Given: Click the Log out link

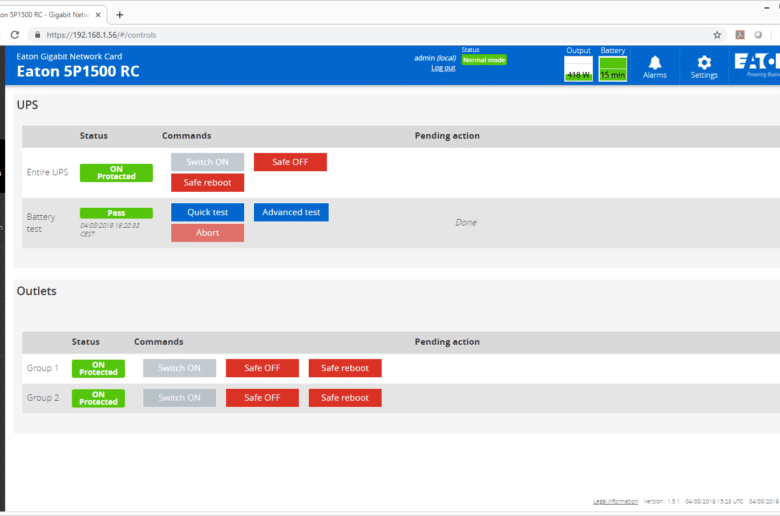Looking at the screenshot, I should point(443,68).
